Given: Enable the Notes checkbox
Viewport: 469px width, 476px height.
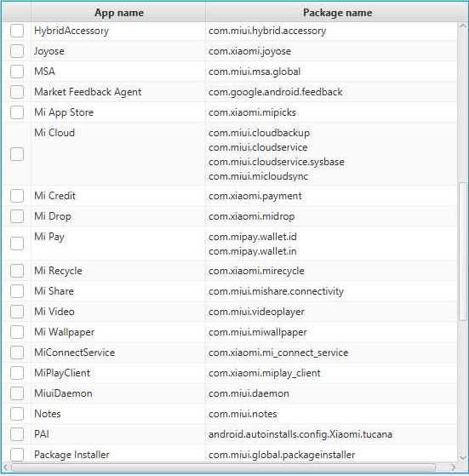Looking at the screenshot, I should pos(17,414).
